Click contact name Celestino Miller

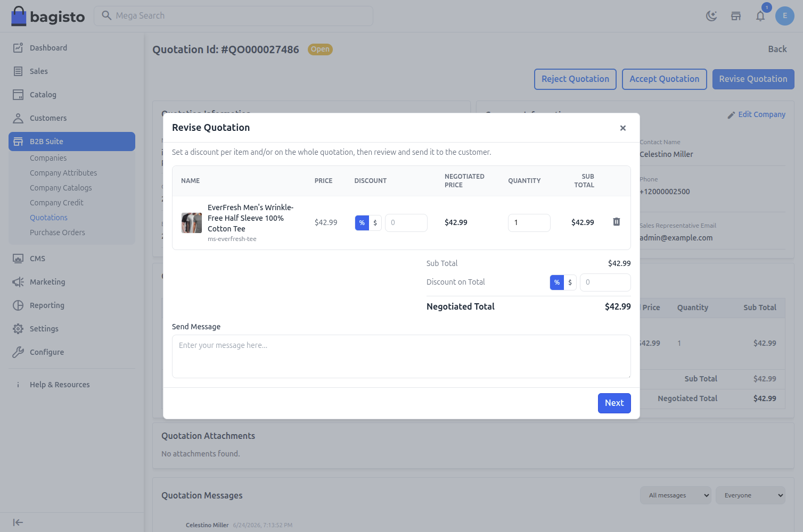click(x=667, y=154)
